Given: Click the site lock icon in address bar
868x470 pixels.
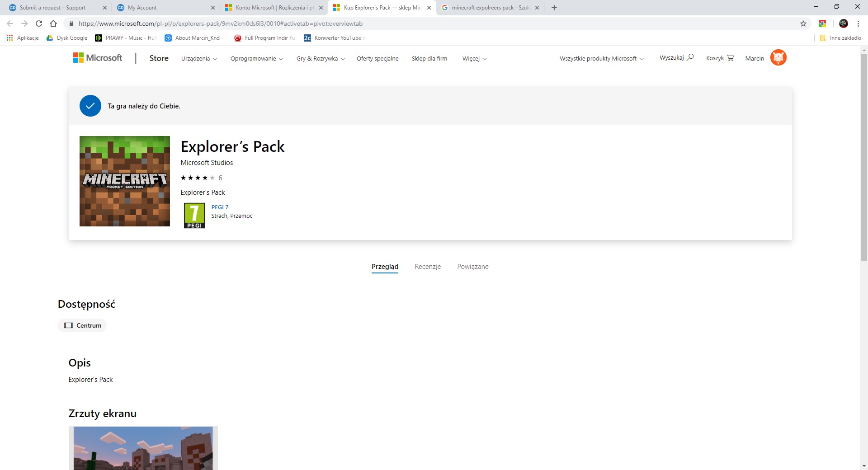Looking at the screenshot, I should (71, 23).
